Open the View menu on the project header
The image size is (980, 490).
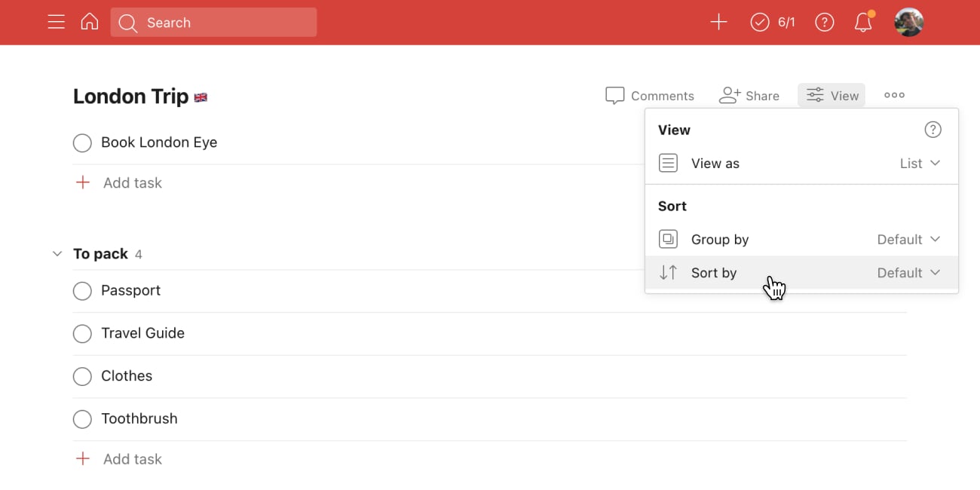[831, 95]
